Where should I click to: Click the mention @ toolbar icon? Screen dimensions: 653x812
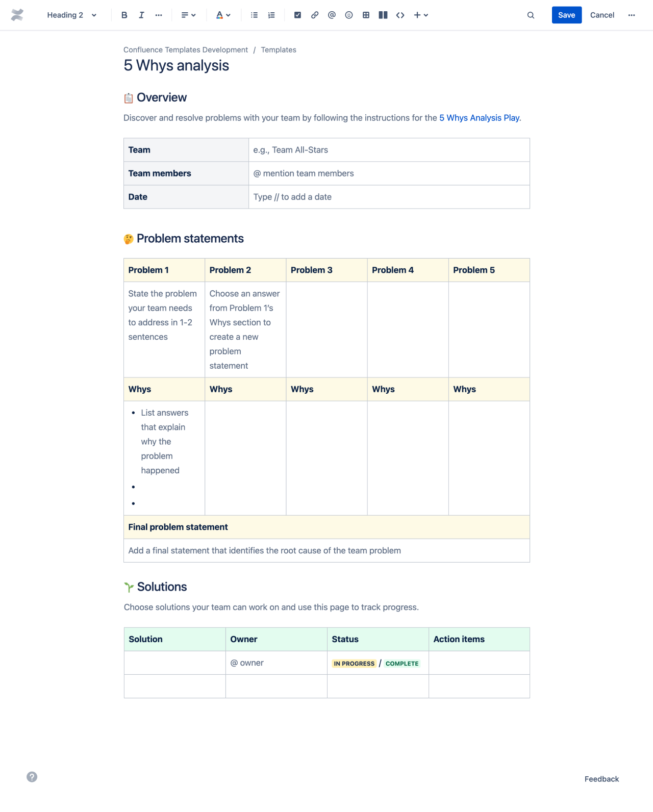pos(332,15)
